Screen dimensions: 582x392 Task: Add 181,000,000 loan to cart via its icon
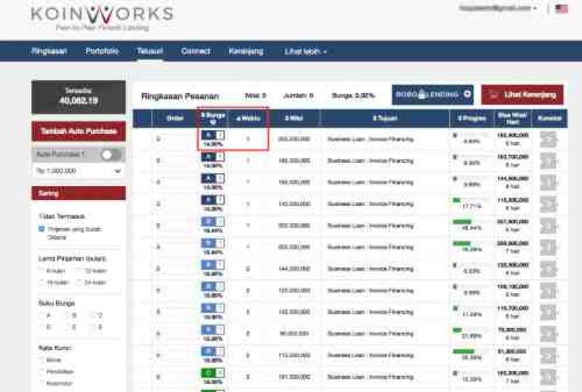(549, 377)
